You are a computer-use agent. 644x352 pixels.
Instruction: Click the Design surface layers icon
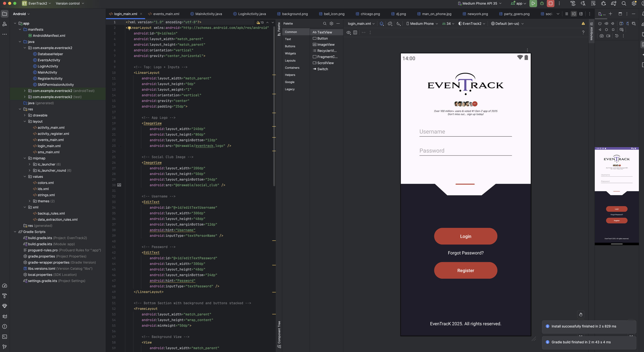pyautogui.click(x=382, y=24)
